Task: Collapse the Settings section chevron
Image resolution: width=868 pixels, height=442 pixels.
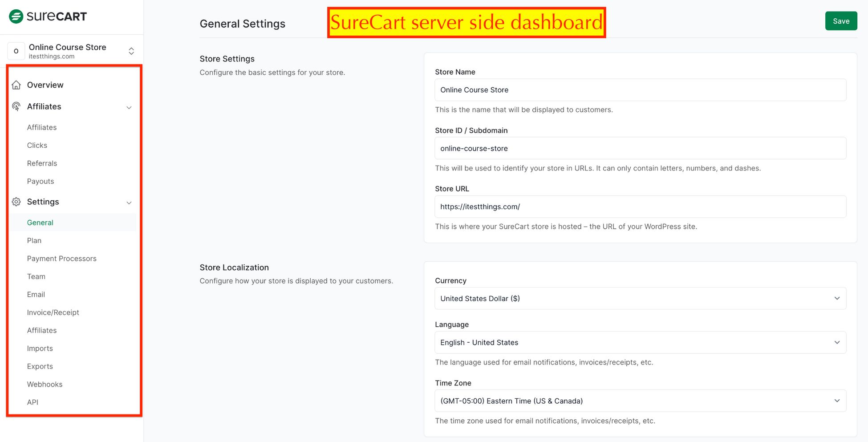Action: coord(129,203)
